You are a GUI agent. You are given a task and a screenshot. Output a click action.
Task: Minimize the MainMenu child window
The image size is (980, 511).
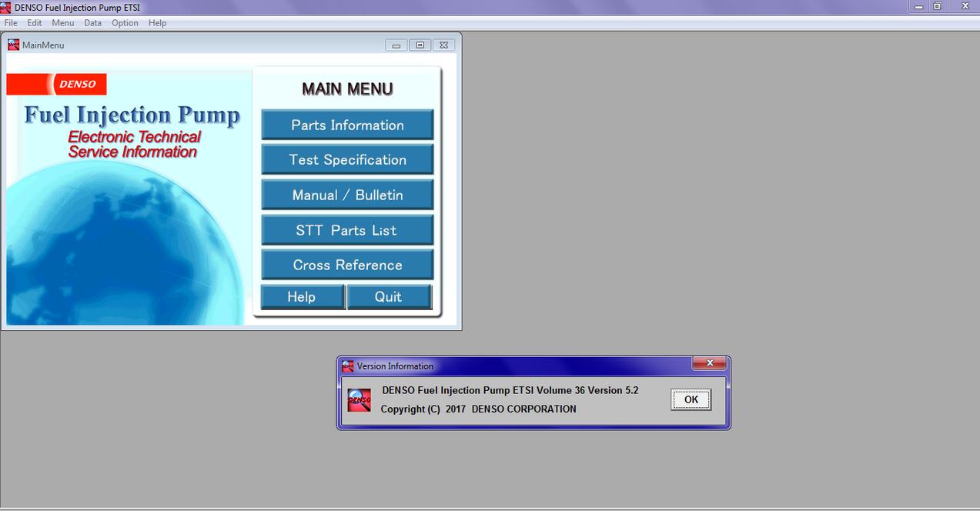pyautogui.click(x=396, y=45)
